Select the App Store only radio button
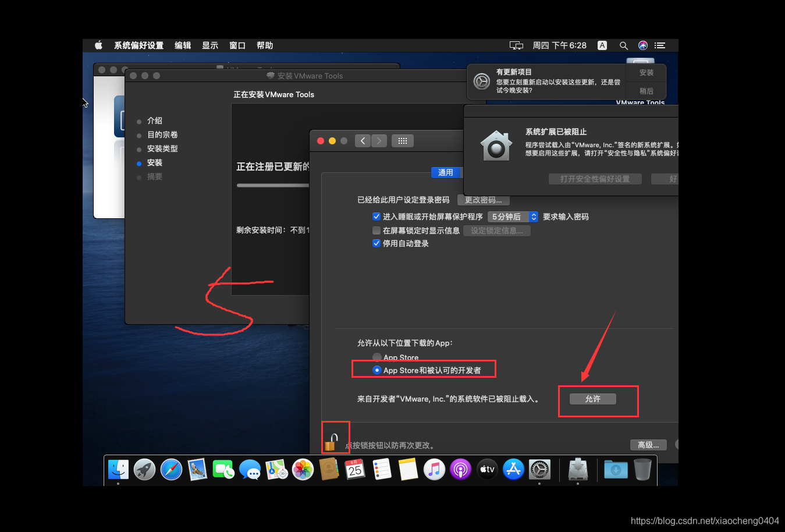Viewport: 785px width, 532px height. point(377,357)
